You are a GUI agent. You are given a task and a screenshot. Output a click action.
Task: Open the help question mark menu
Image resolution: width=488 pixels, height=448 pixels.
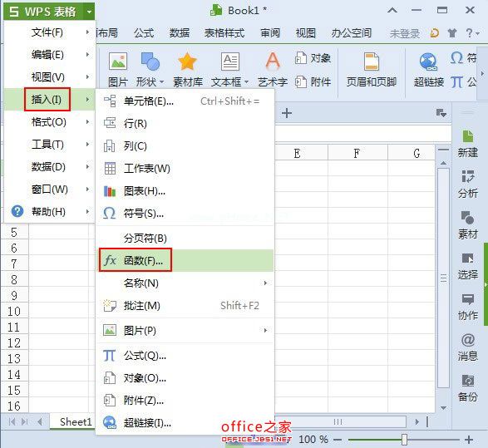472,33
